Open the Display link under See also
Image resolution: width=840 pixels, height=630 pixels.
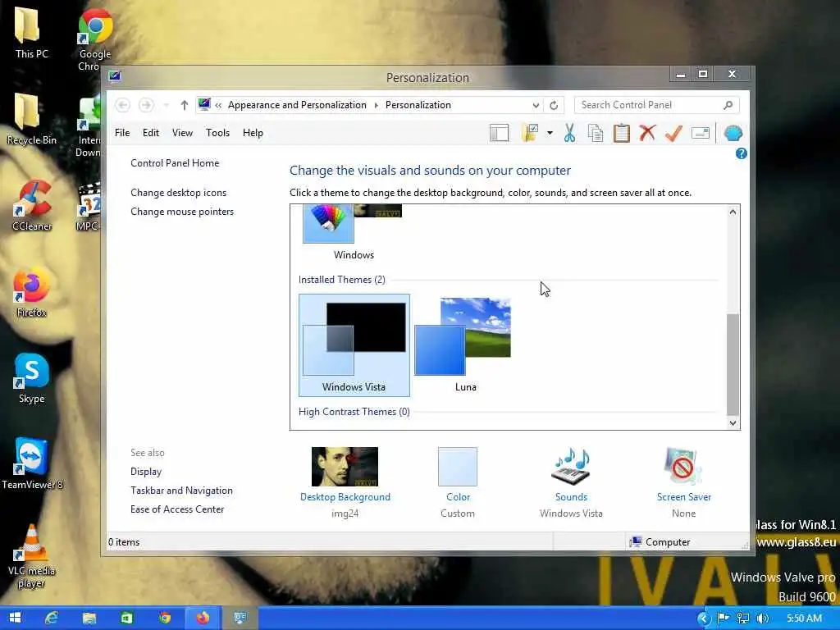click(146, 472)
